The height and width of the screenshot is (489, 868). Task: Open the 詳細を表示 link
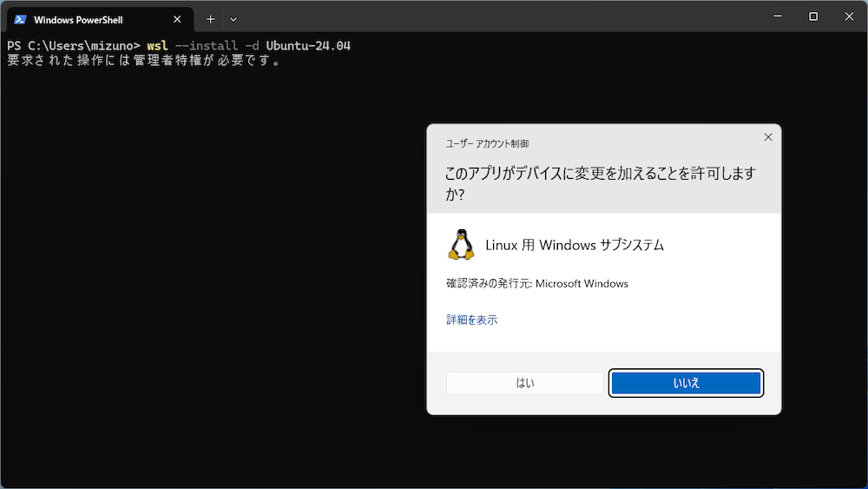(471, 320)
